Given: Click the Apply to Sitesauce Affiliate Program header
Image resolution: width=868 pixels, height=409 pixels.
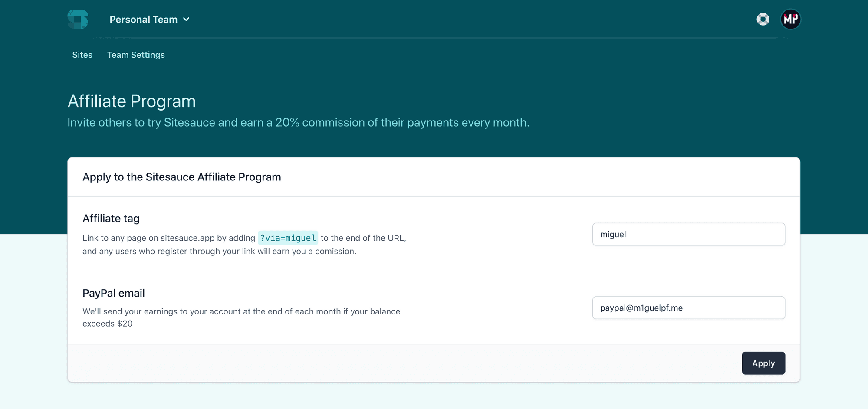Looking at the screenshot, I should point(182,177).
